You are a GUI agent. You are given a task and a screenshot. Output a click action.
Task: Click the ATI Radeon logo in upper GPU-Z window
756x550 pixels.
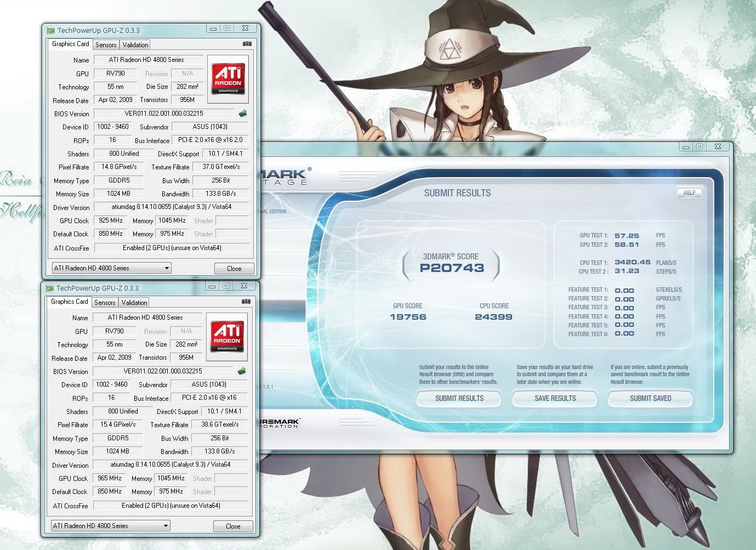pyautogui.click(x=228, y=79)
